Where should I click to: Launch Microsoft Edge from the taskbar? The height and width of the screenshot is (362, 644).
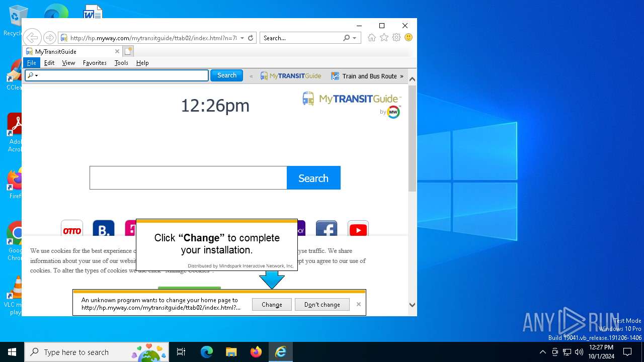207,352
